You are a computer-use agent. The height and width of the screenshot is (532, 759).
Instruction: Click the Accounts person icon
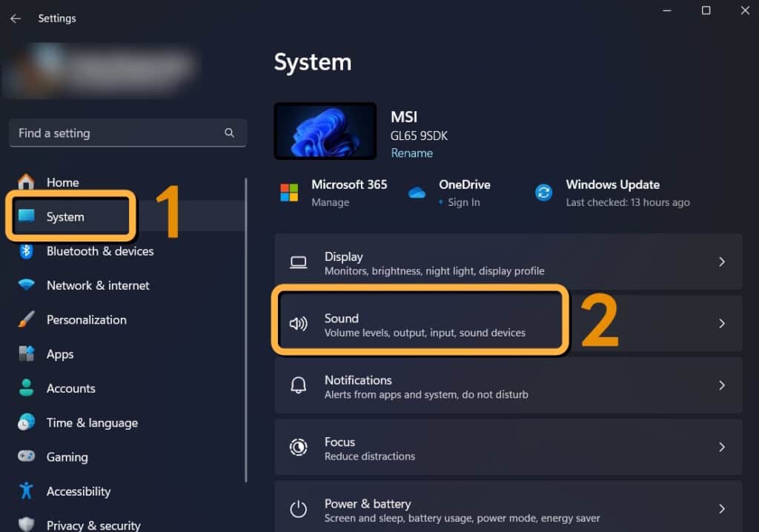(x=26, y=388)
